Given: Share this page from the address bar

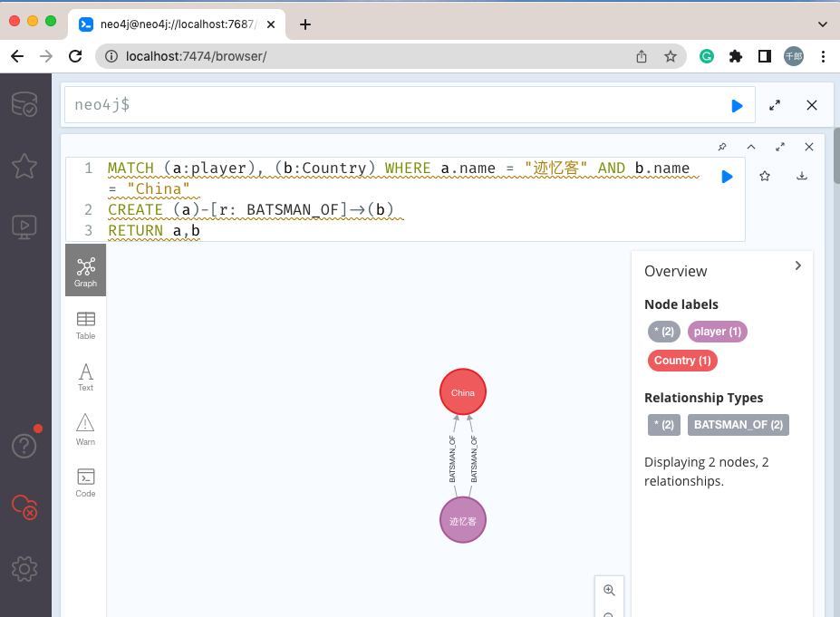Looking at the screenshot, I should 642,56.
